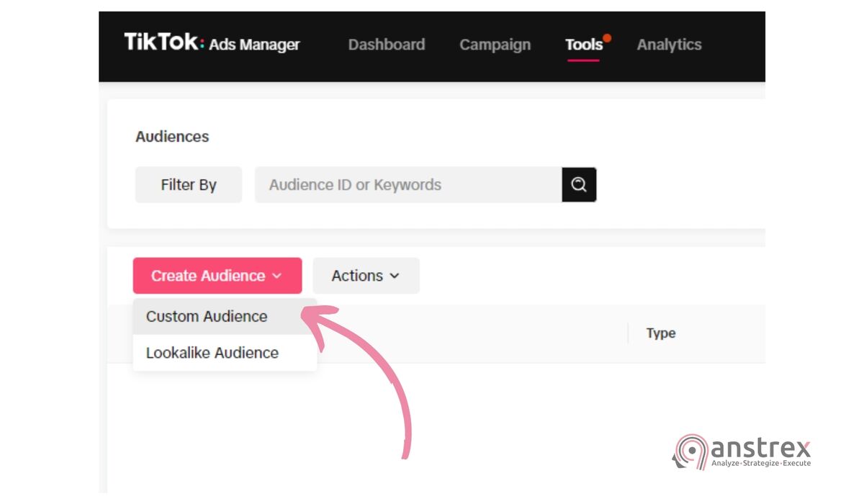Image resolution: width=864 pixels, height=504 pixels.
Task: Open the Campaign section
Action: click(495, 44)
